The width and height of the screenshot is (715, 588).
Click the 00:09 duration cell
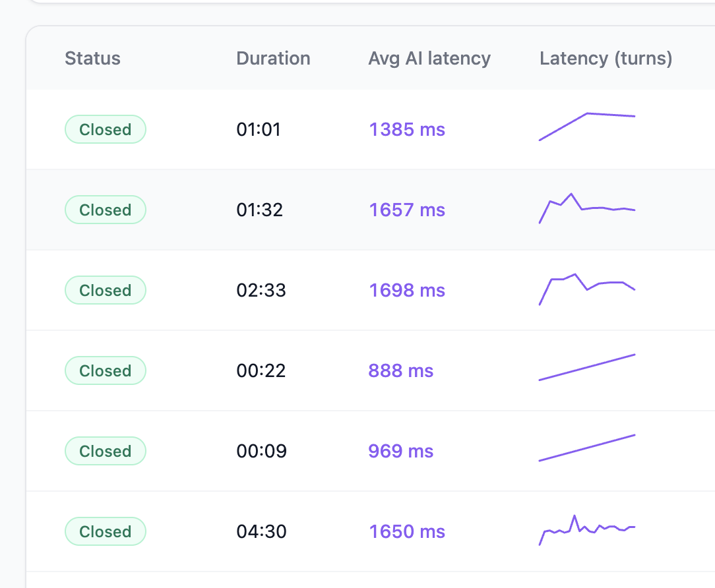(262, 452)
